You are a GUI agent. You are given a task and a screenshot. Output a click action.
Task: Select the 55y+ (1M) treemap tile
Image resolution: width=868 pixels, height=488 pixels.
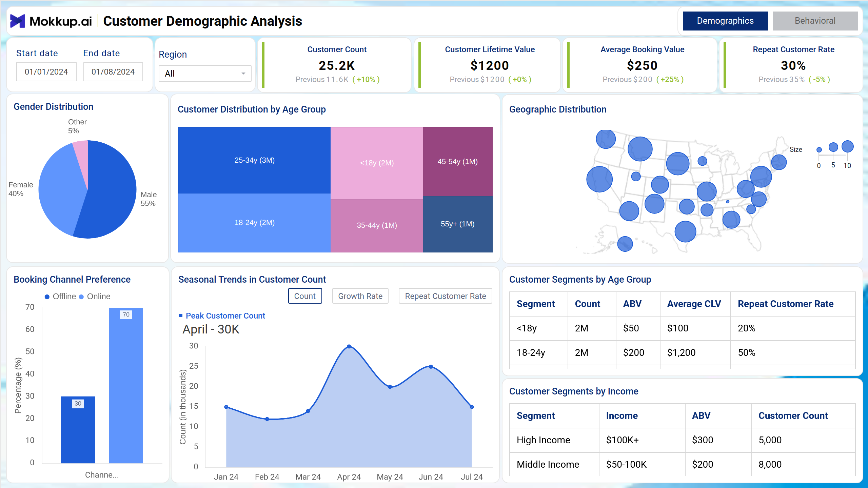coord(457,224)
